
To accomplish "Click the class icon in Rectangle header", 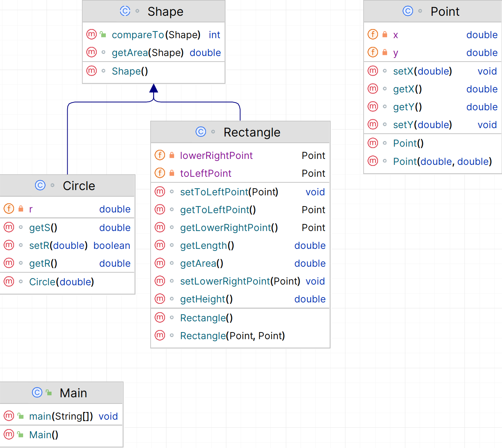I will [x=201, y=132].
